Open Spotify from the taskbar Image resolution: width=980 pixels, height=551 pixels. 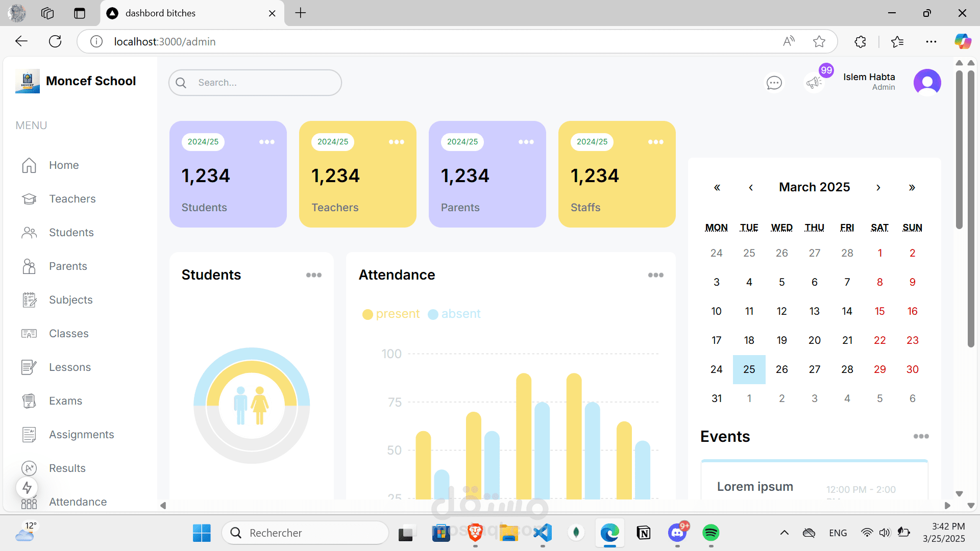pos(710,533)
